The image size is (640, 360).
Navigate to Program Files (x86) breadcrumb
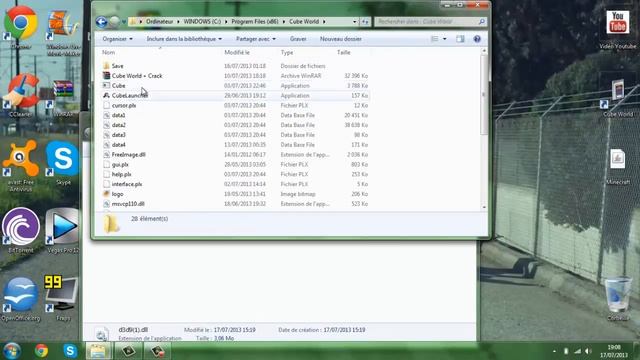tap(255, 22)
